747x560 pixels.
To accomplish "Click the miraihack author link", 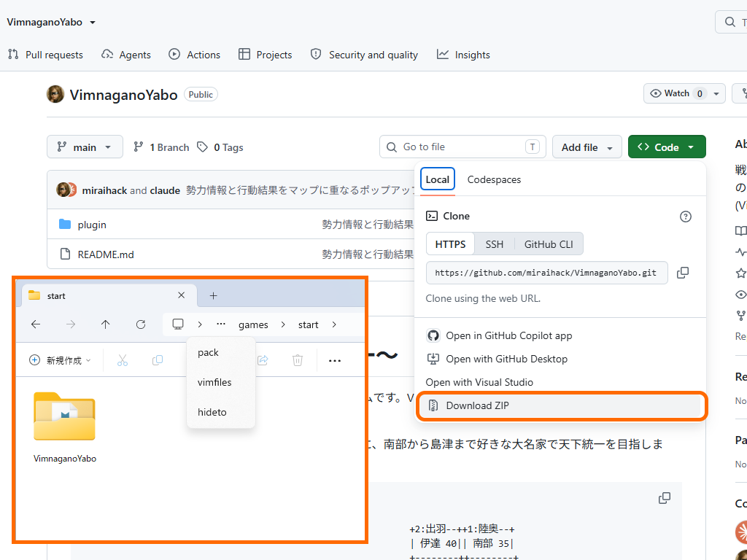I will (104, 190).
